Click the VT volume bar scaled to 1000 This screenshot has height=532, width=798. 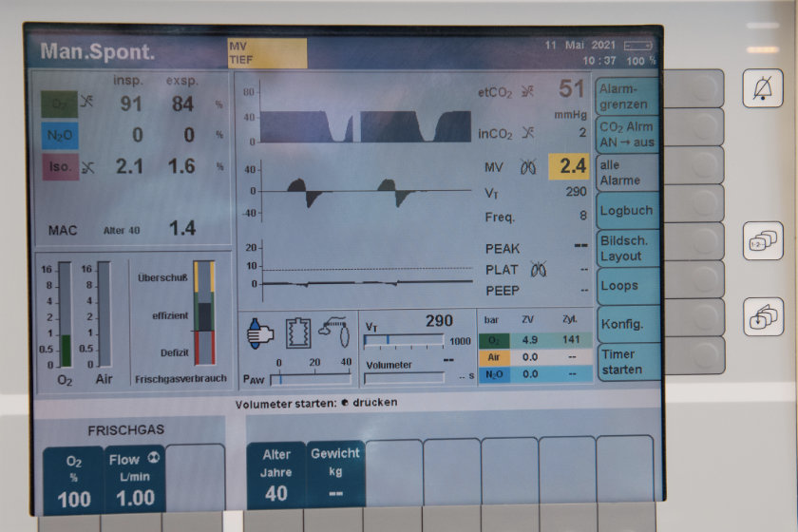point(404,341)
